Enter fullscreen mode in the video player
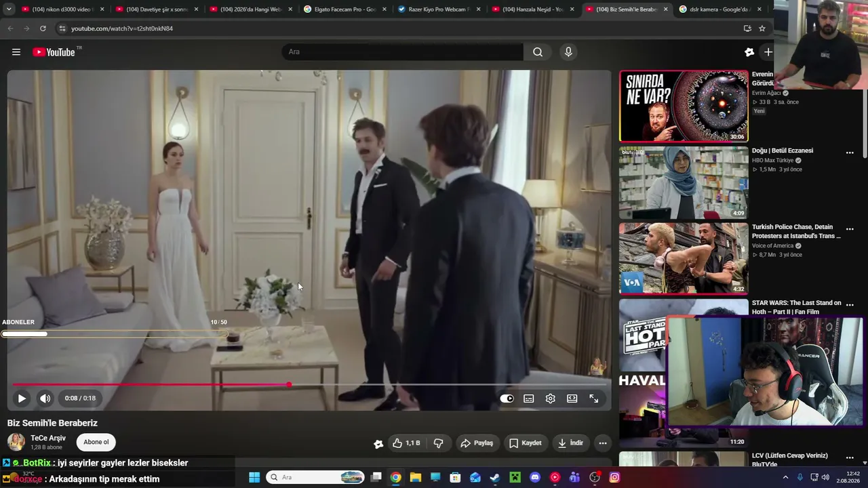Screen dimensions: 868x488 click(594, 399)
